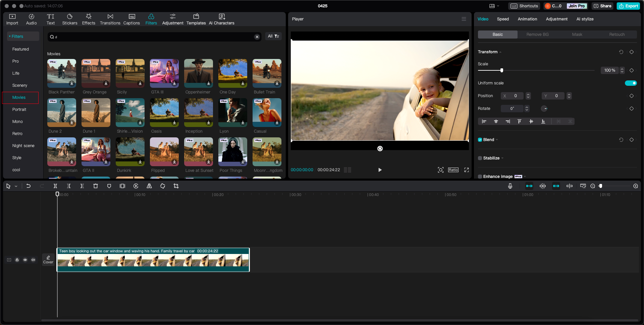This screenshot has height=325, width=644.
Task: Enable the Stabilize checkbox
Action: tap(480, 158)
